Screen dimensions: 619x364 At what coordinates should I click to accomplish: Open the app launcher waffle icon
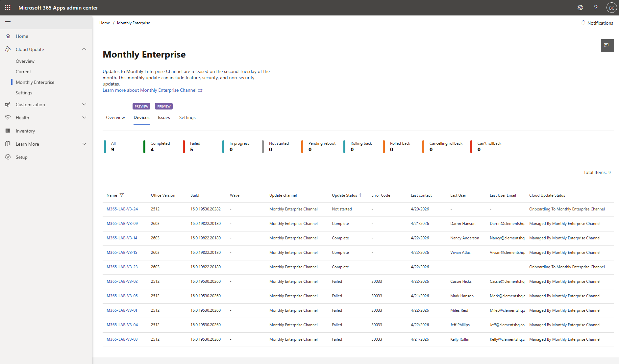8,8
